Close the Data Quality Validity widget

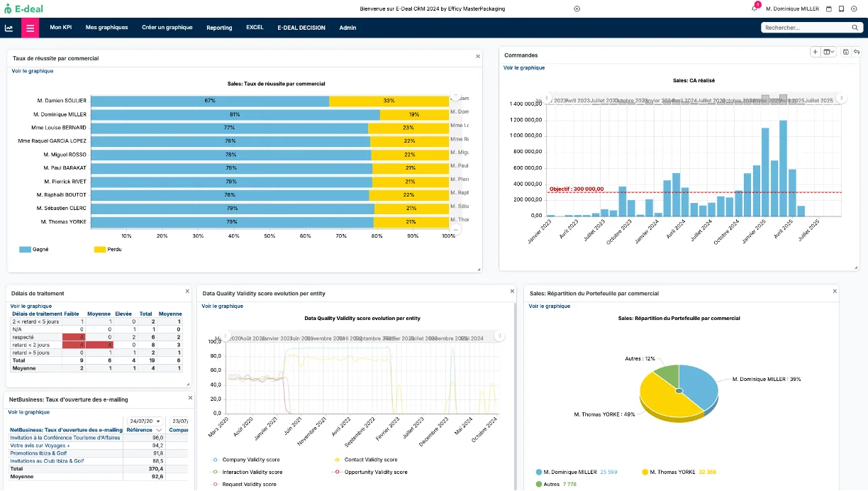coord(512,291)
